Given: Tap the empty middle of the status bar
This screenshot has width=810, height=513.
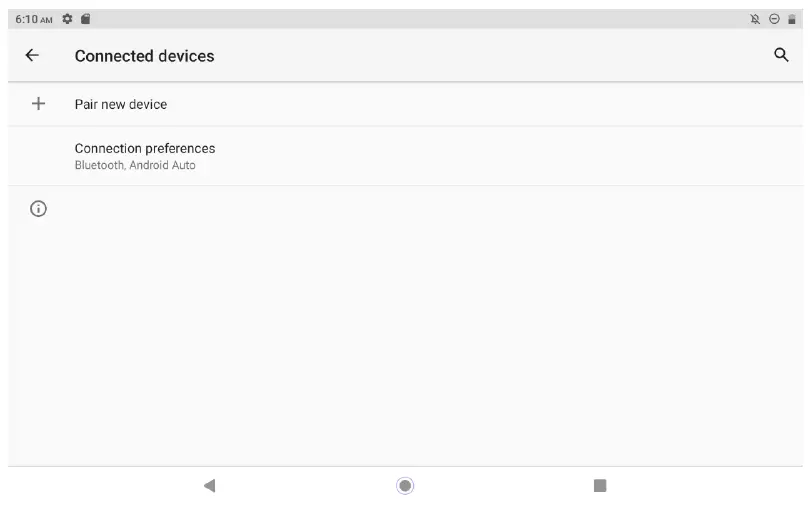Looking at the screenshot, I should point(400,19).
